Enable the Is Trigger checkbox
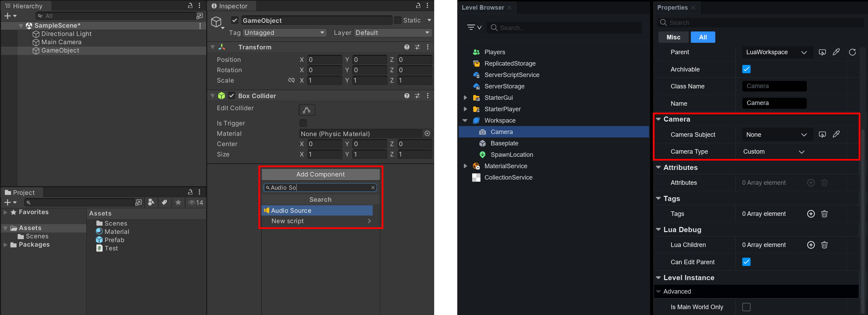 click(x=303, y=123)
